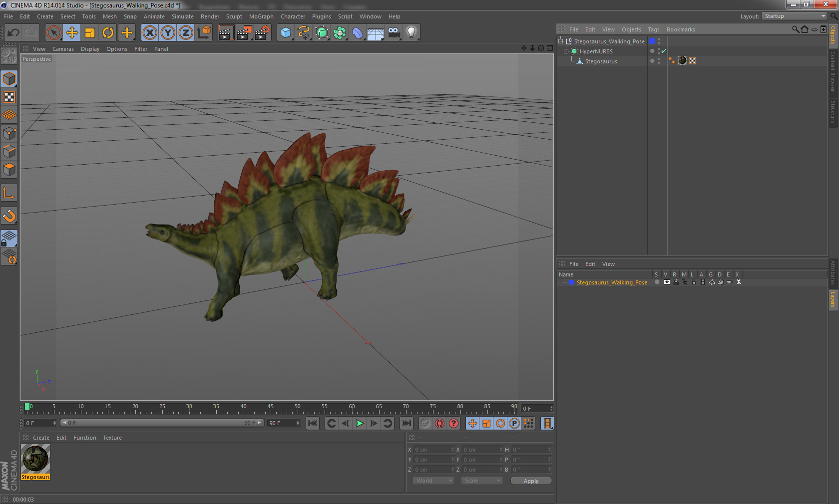Enable Axis mode L icon
This screenshot has width=839, height=504.
[x=9, y=193]
